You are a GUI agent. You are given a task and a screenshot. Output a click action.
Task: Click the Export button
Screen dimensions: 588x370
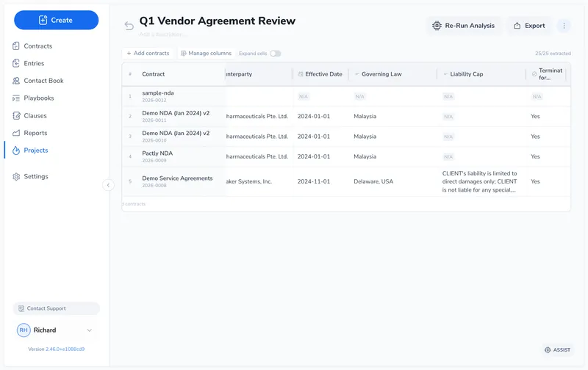[x=529, y=26]
